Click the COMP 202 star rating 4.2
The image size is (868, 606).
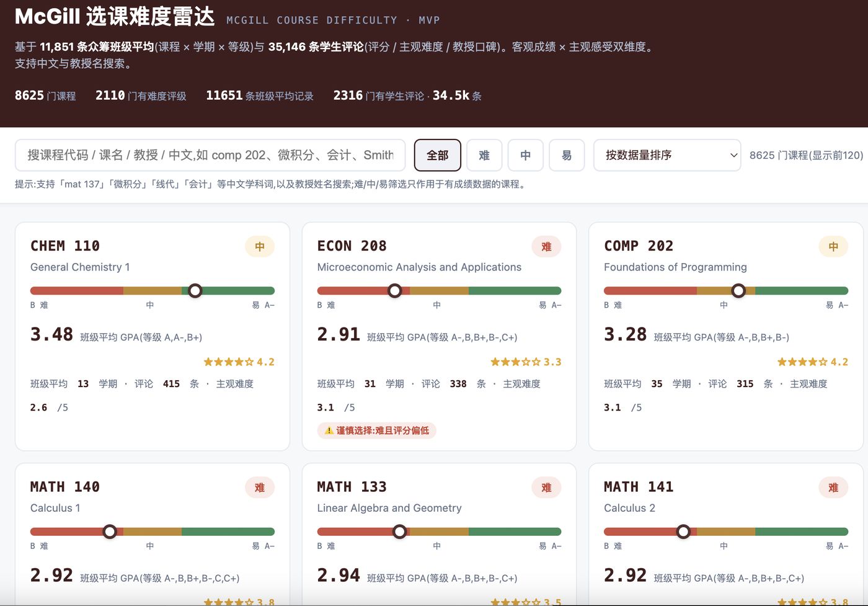[813, 362]
